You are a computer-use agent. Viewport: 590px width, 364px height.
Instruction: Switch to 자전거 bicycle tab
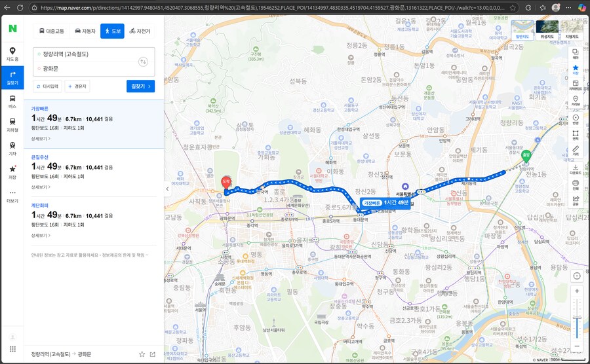[140, 31]
